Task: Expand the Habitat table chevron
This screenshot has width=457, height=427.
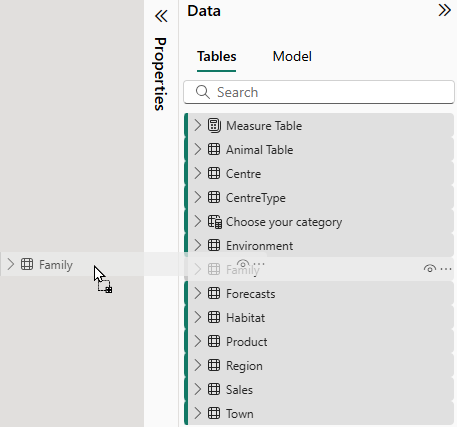Action: tap(198, 318)
